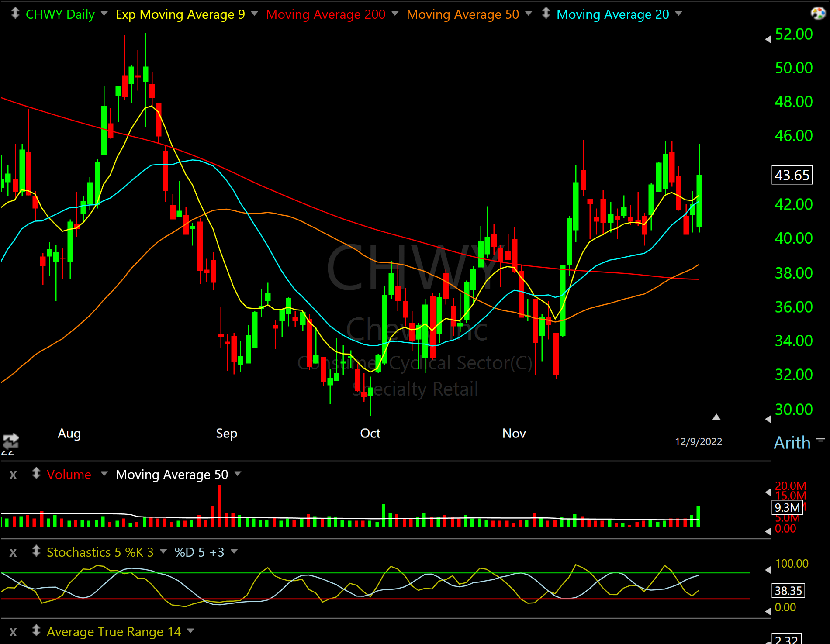Expand the Moving Average 20 dropdown
830x644 pixels.
(x=679, y=14)
